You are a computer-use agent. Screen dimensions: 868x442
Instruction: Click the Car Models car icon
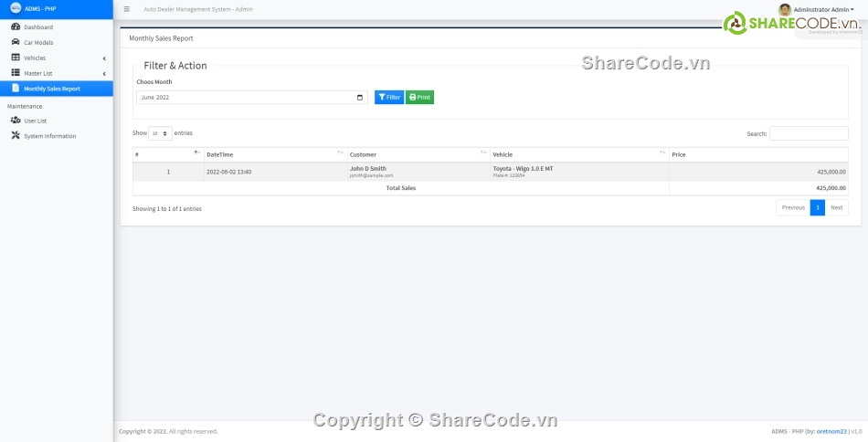(16, 42)
